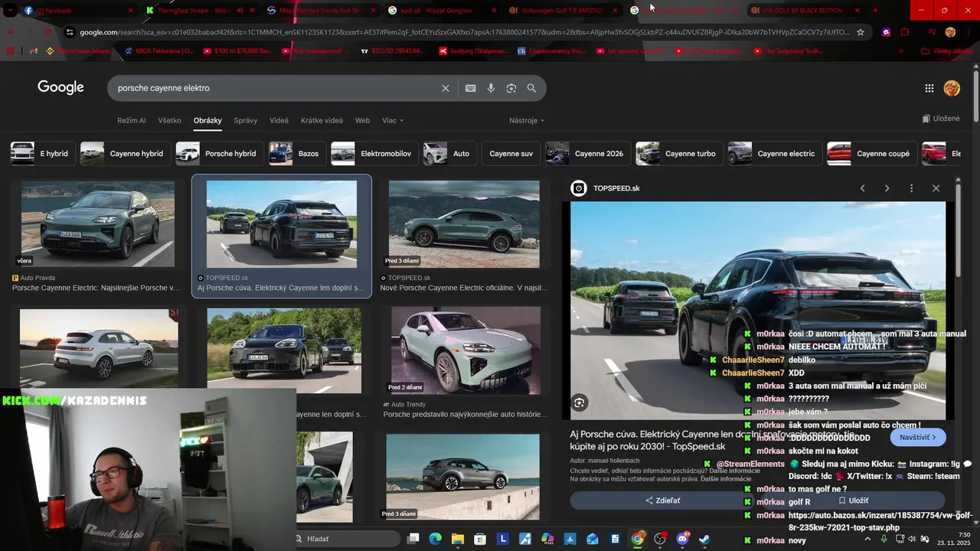Image resolution: width=980 pixels, height=551 pixels.
Task: Switch to Web results tab
Action: click(362, 120)
